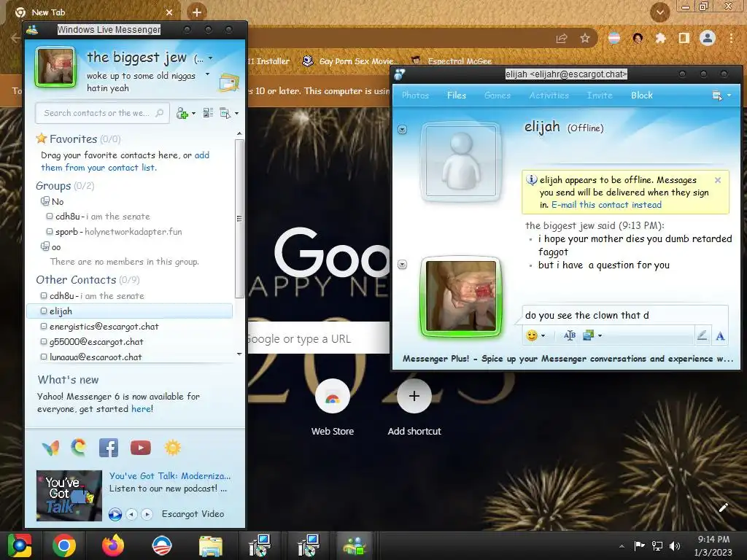This screenshot has width=747, height=560.
Task: Expand the display name status dropdown arrow
Action: coord(211,58)
